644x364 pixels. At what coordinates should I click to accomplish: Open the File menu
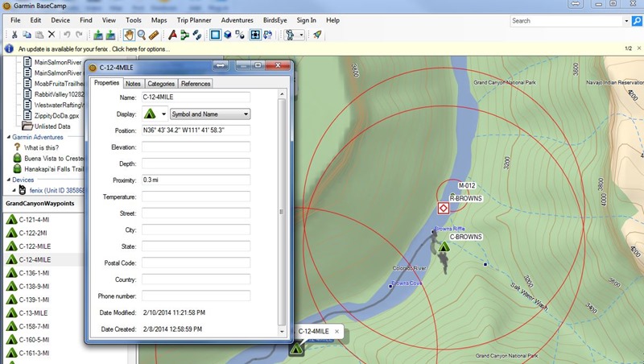15,20
